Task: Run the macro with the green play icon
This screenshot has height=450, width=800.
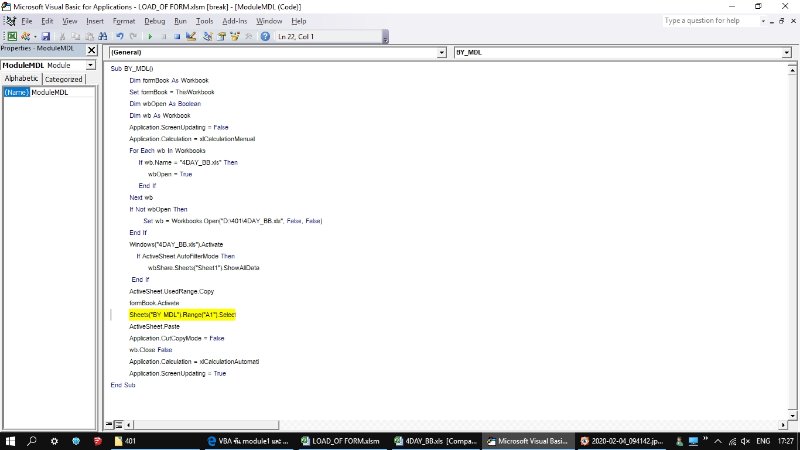Action: coord(150,36)
